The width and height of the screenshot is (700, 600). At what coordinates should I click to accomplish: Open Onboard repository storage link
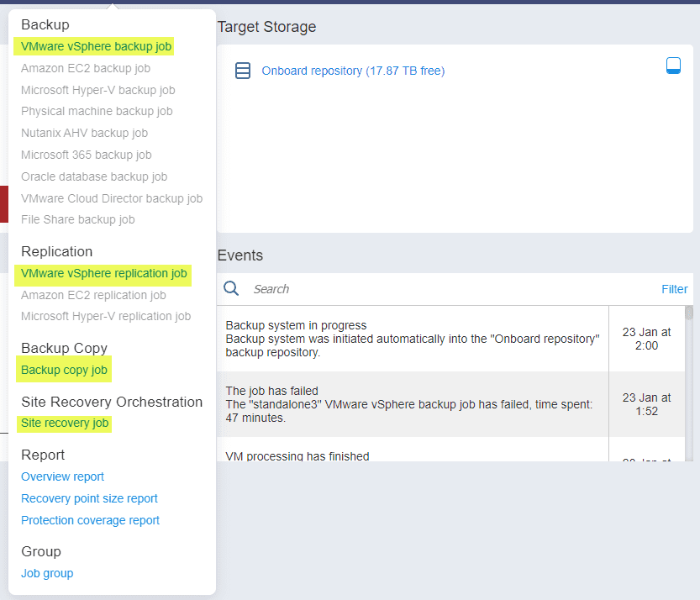(353, 71)
